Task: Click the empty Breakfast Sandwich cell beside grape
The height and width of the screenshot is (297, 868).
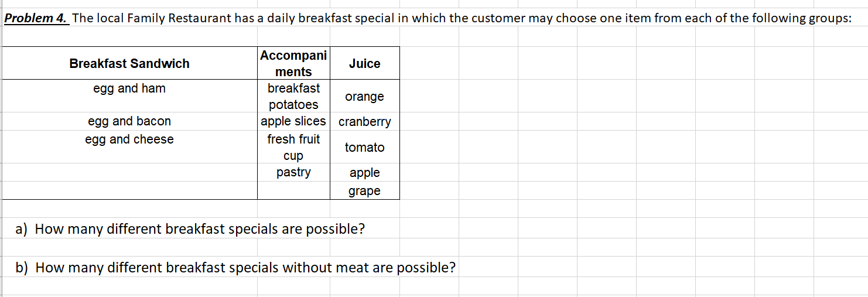Action: pos(129,191)
